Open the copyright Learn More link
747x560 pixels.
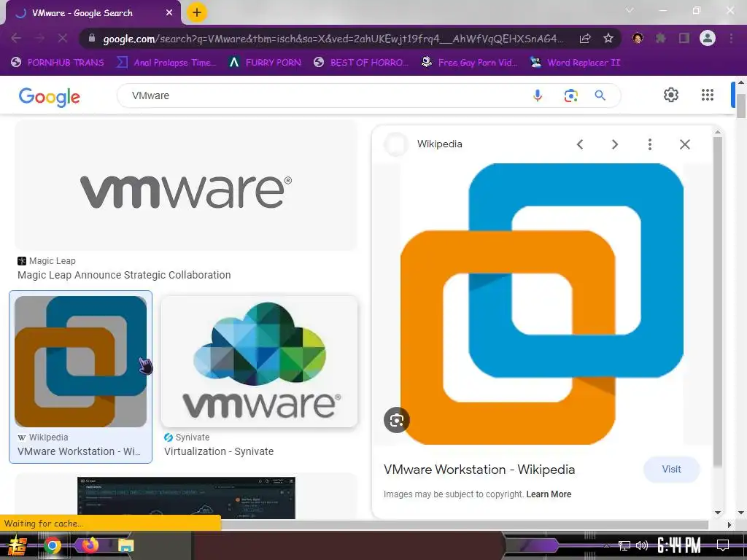(x=549, y=494)
